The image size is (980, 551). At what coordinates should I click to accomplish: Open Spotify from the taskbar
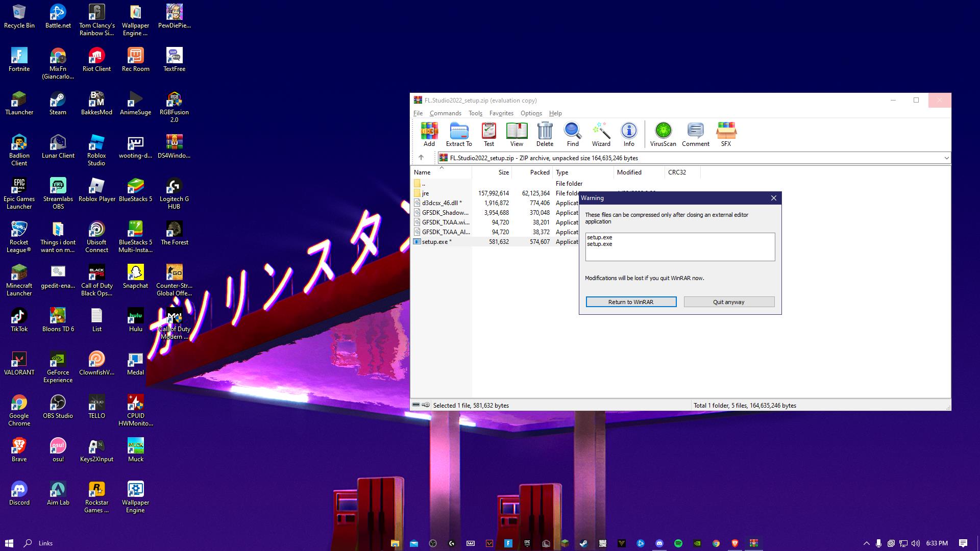pos(678,543)
